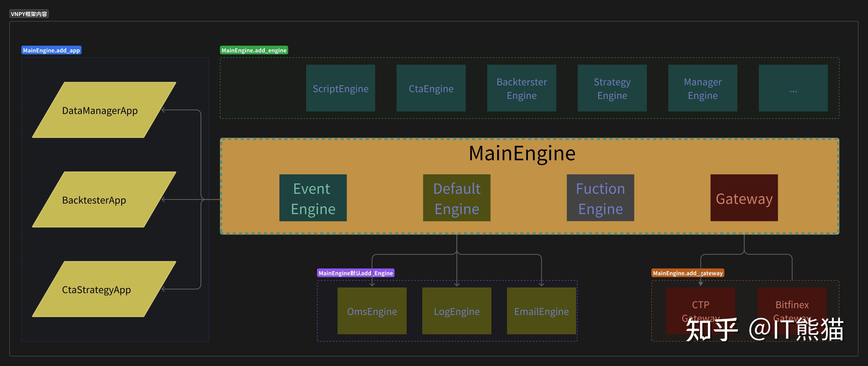868x366 pixels.
Task: Click the Default Engine block
Action: click(x=457, y=198)
